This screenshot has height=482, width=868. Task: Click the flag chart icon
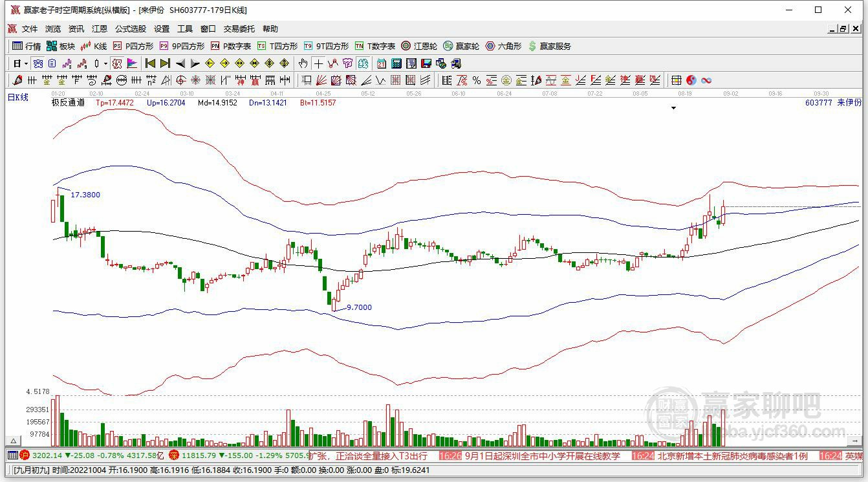pyautogui.click(x=132, y=63)
